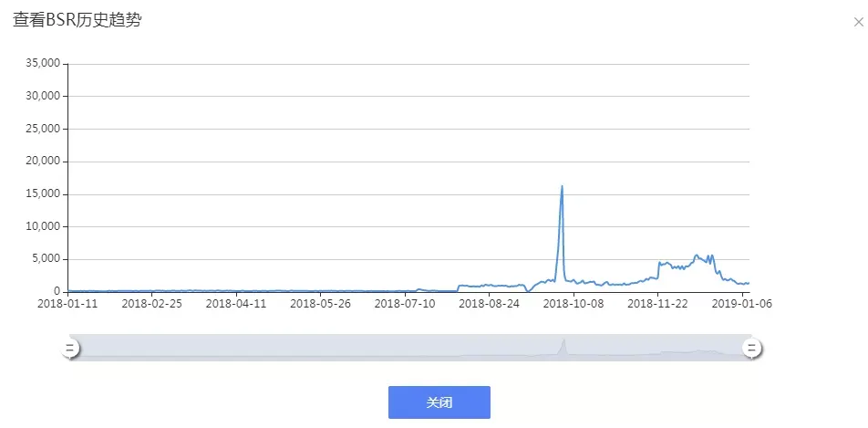868x428 pixels.
Task: Click the 2018-01-11 x-axis label
Action: point(69,306)
